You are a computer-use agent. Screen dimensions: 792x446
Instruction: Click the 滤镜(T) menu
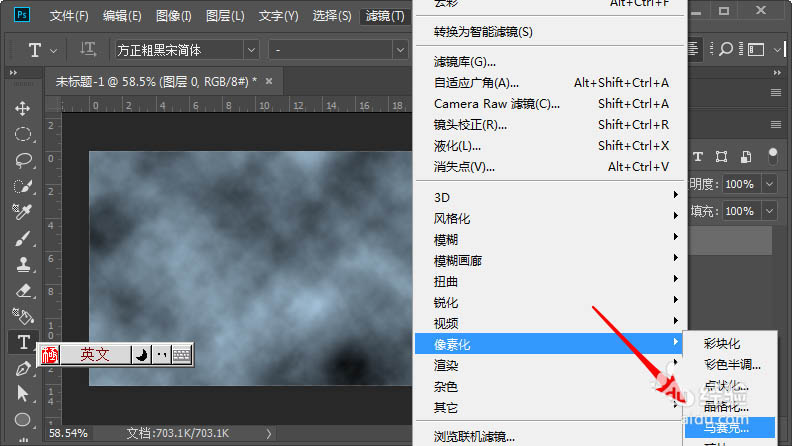click(x=385, y=16)
